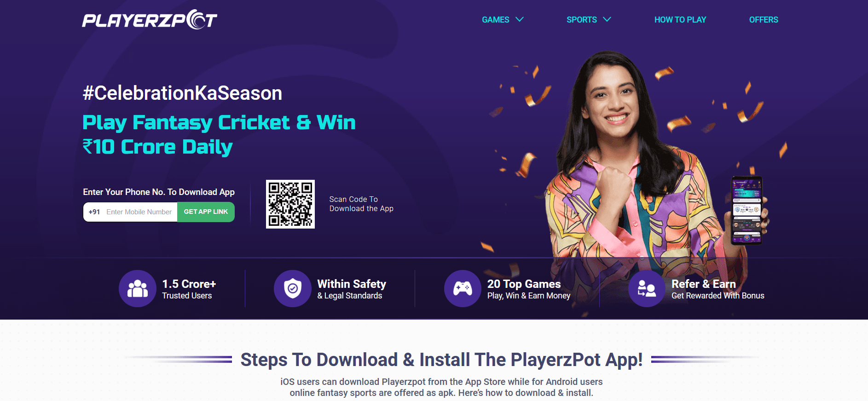Click the Trusted Users group icon
This screenshot has width=868, height=401.
point(138,288)
